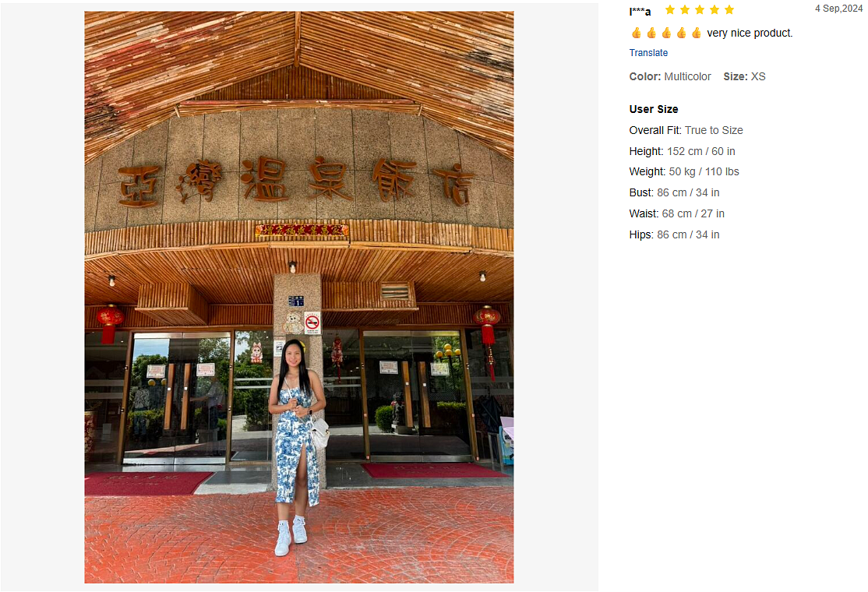Click the 'very nice product.' review text
Image resolution: width=868 pixels, height=592 pixels.
coord(750,33)
